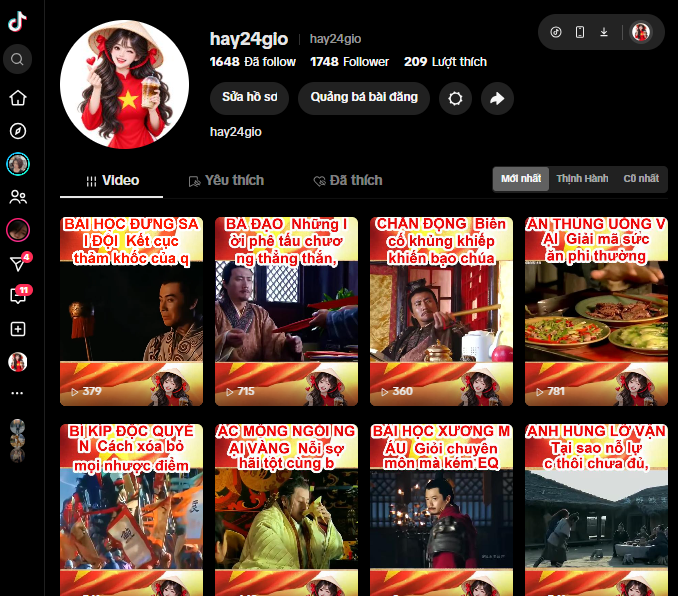Go to Home feed icon

coord(18,98)
